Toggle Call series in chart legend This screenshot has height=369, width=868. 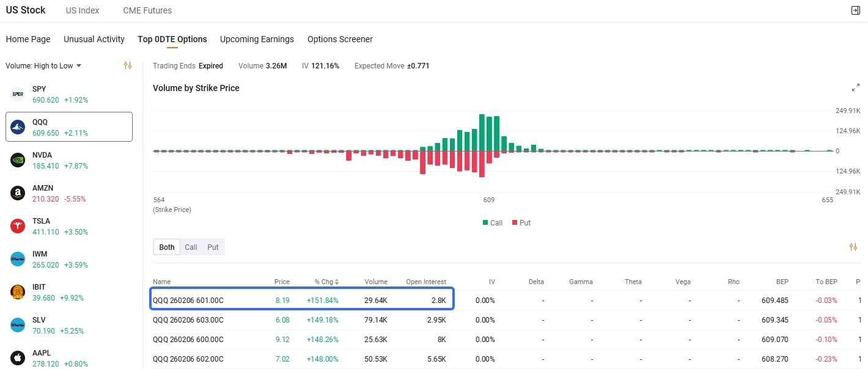coord(492,223)
